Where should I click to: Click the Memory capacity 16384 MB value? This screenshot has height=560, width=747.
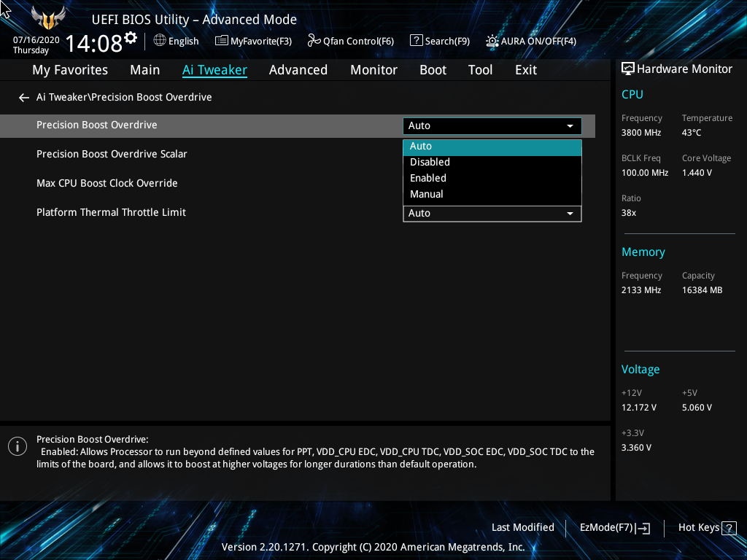[x=703, y=290]
